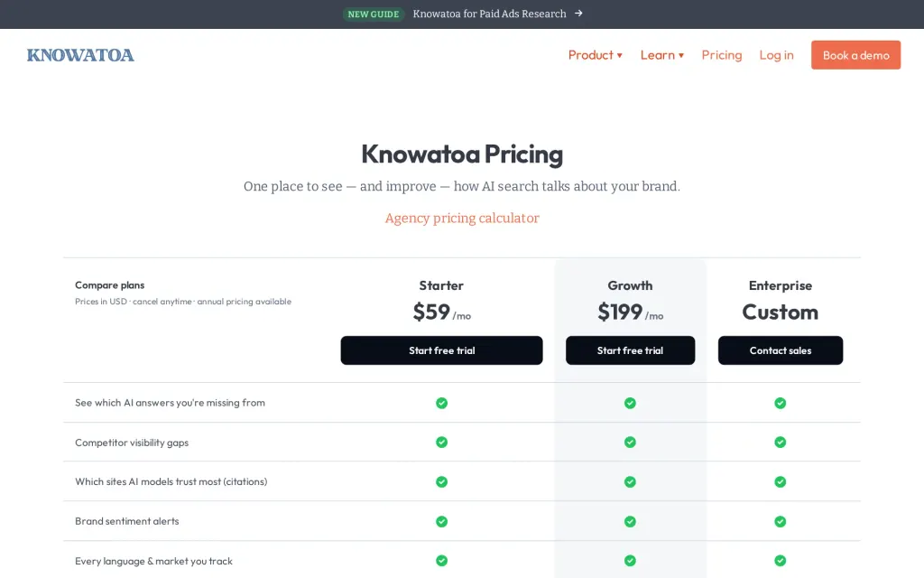
Task: Start free trial for the Starter plan
Action: tap(441, 350)
